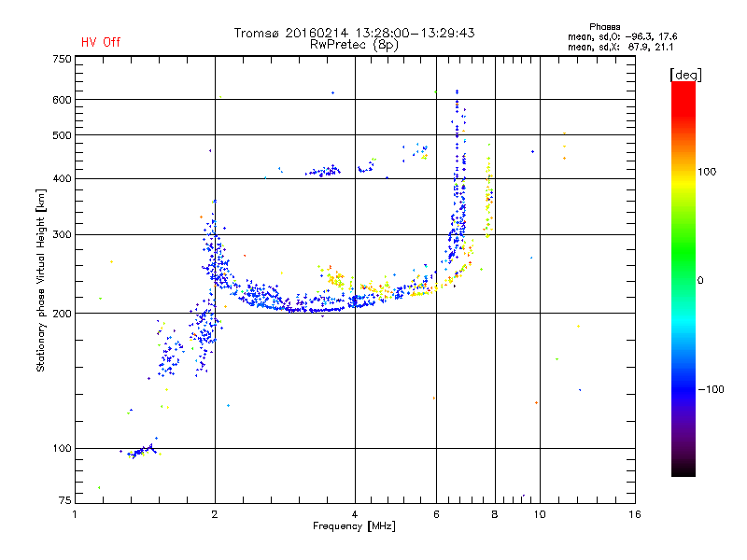Click the "mean, sd,X: 87.9, 21.1" line
The height and width of the screenshot is (560, 747).
620,47
